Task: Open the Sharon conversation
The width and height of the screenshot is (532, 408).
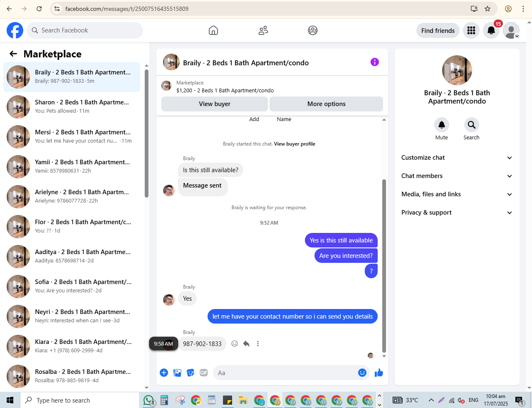Action: [x=72, y=106]
